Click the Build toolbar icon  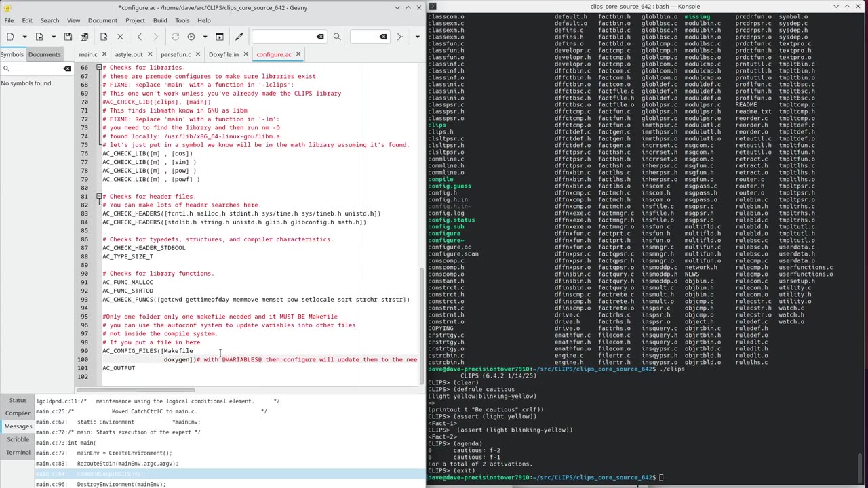[191, 37]
